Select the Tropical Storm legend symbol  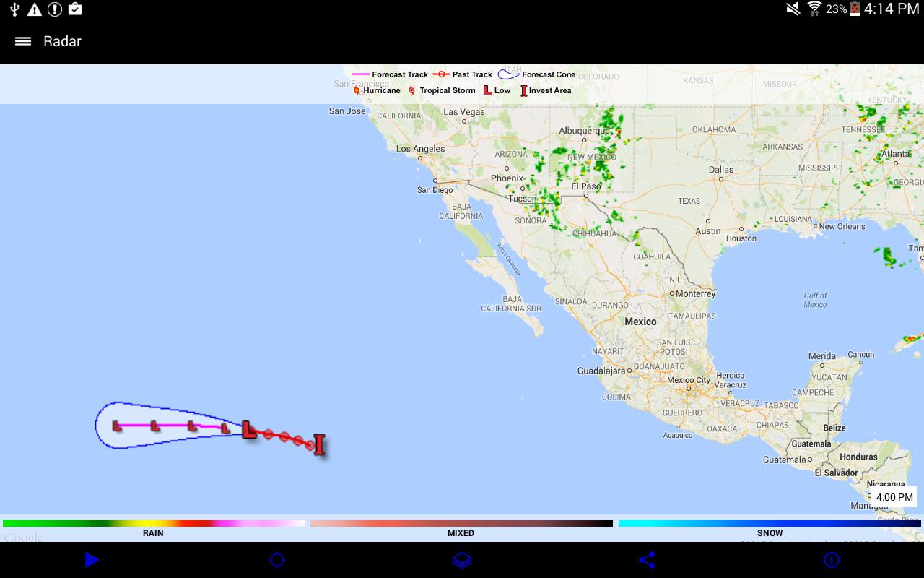(412, 90)
